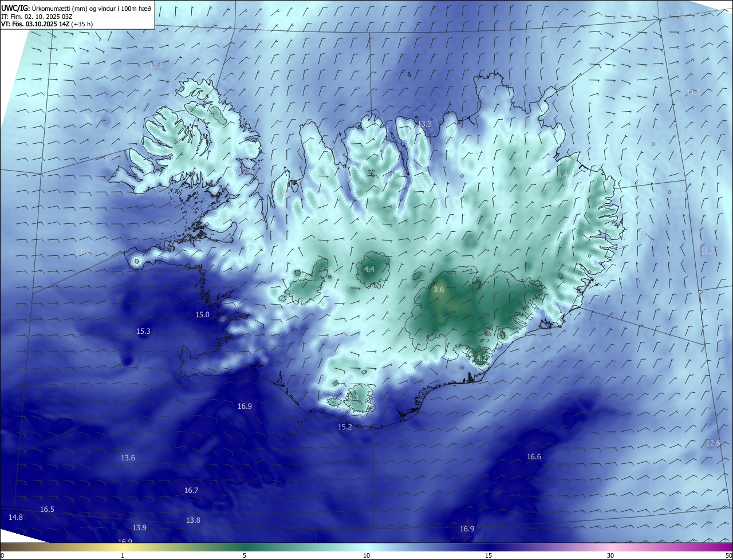Click the VT: Fös. 03.10.2025 14Z line
Viewport: 733px width, 560px height.
[x=48, y=24]
